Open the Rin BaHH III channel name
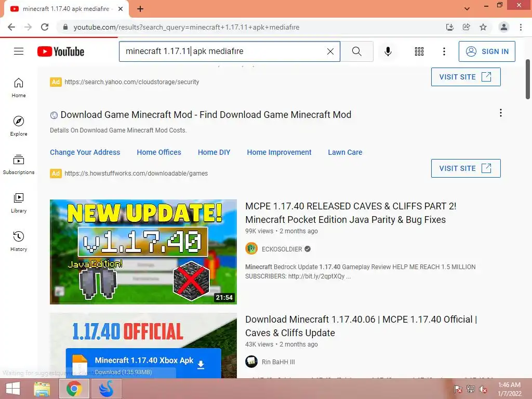 coord(278,362)
